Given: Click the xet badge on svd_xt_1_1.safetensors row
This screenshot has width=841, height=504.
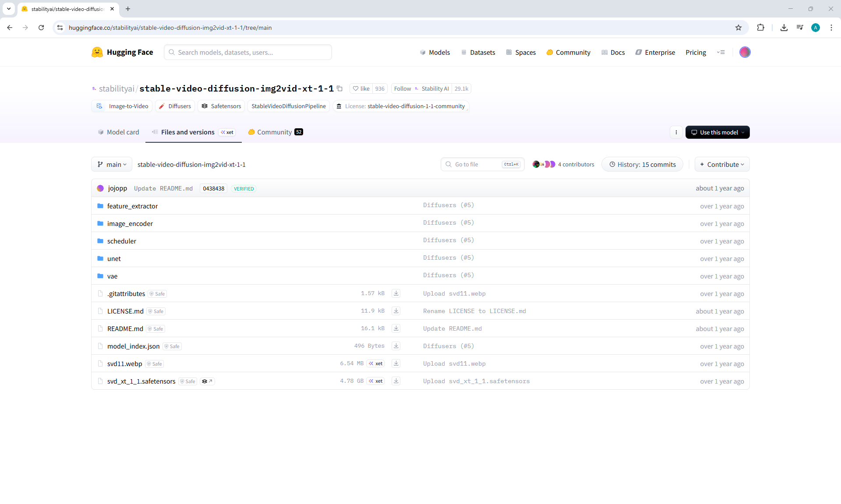Looking at the screenshot, I should [x=376, y=381].
